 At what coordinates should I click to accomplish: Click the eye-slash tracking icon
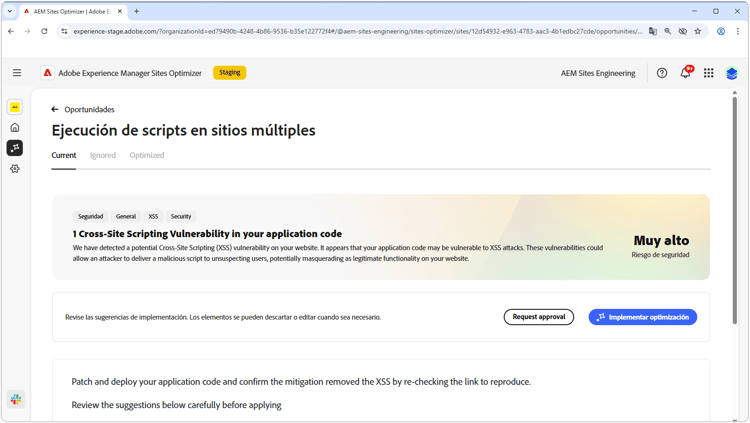683,31
